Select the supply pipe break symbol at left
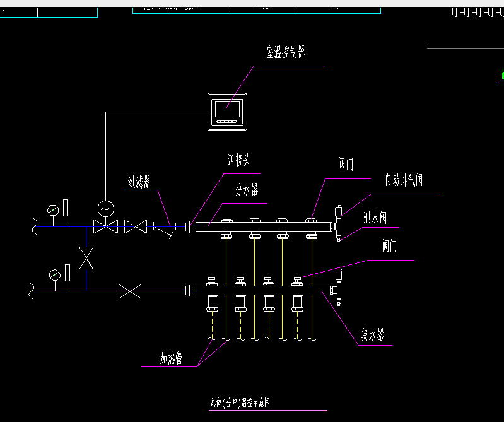The width and height of the screenshot is (504, 422). pyautogui.click(x=35, y=226)
